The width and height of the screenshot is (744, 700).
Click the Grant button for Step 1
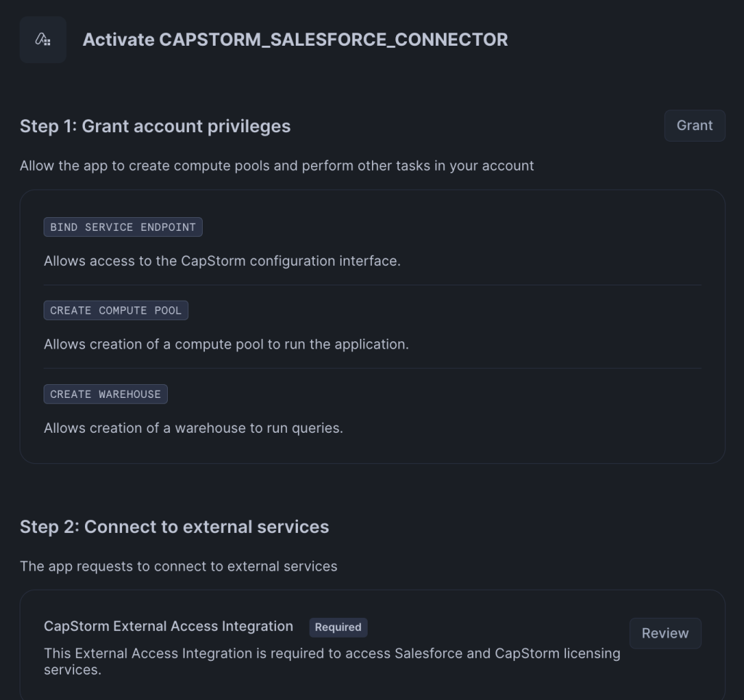pyautogui.click(x=695, y=126)
